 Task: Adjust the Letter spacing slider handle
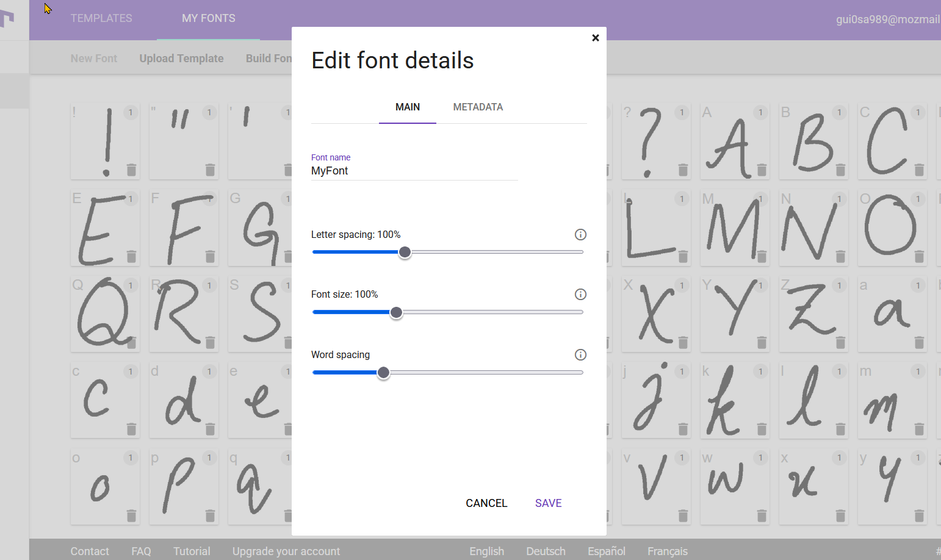pos(405,253)
